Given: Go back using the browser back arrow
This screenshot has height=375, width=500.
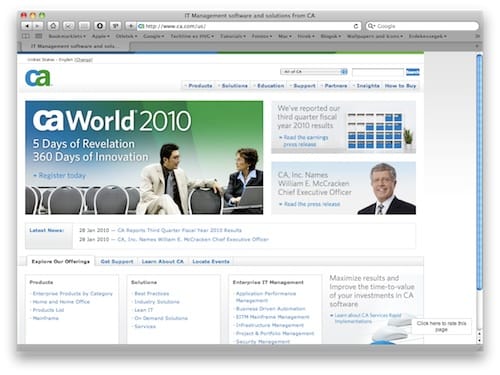Looking at the screenshot, I should tap(26, 26).
